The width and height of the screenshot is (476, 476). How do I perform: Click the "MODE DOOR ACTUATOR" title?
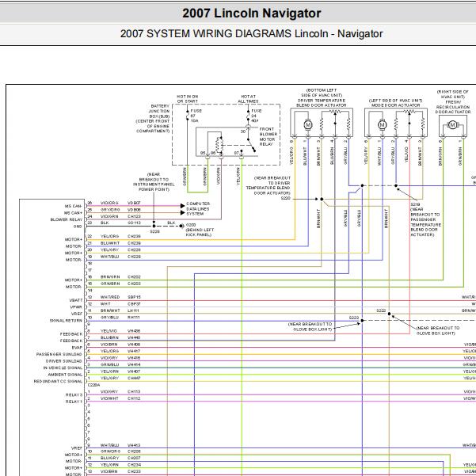(395, 105)
